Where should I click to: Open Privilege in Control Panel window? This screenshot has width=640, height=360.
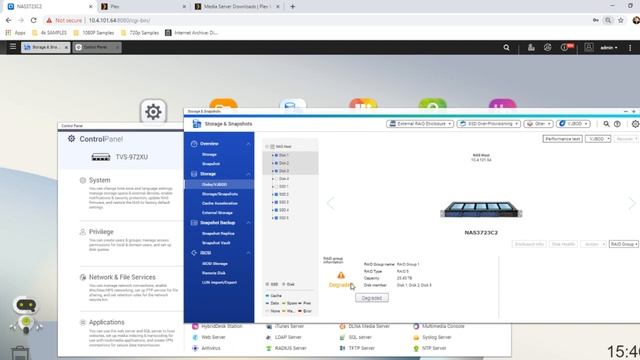tap(101, 231)
